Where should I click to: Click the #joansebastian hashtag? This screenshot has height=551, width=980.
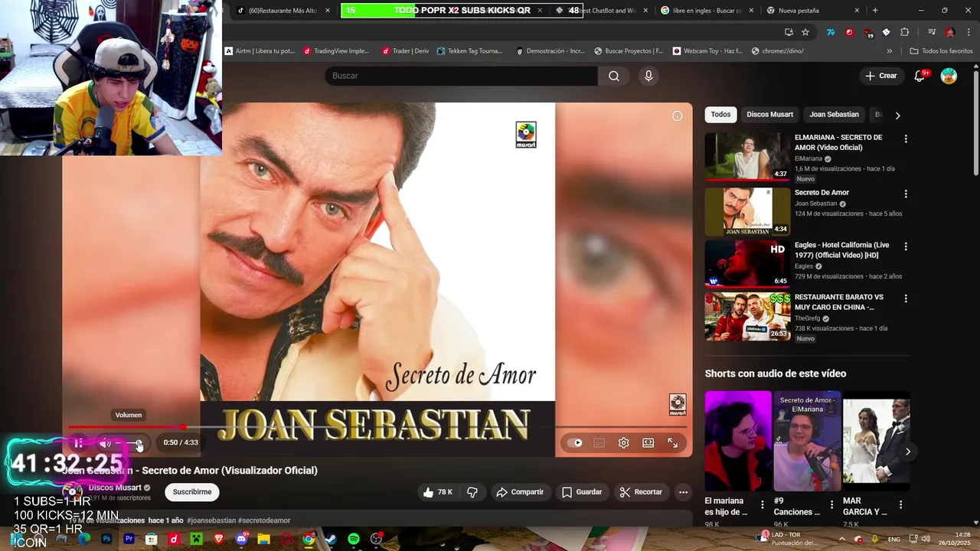(211, 520)
